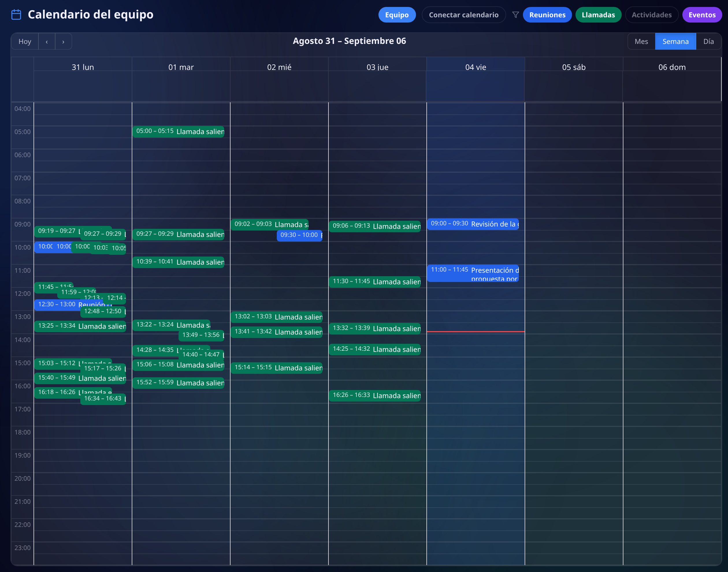Open the 31 lun day header

click(83, 67)
